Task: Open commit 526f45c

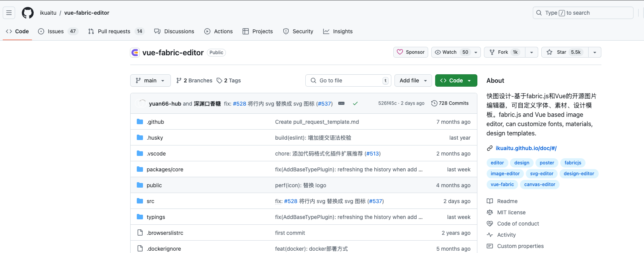Action: [x=387, y=103]
